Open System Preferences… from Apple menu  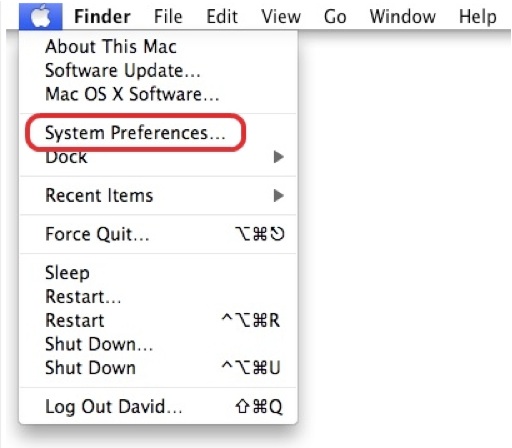[x=158, y=133]
